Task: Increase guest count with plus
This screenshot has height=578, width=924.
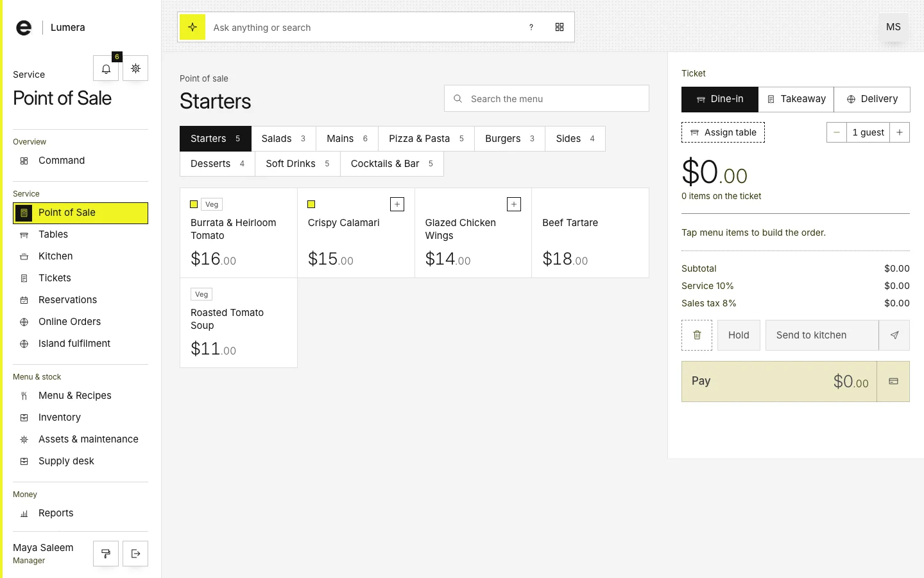Action: point(900,132)
